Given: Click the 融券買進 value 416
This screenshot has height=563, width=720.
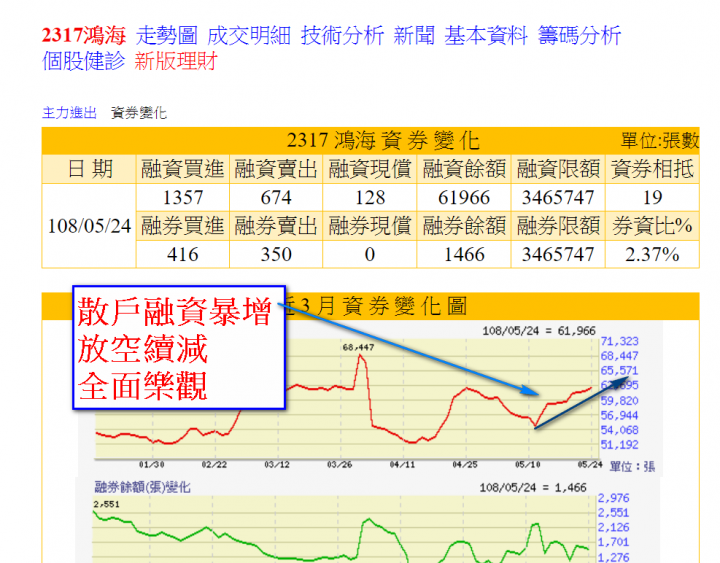Looking at the screenshot, I should coord(183,254).
